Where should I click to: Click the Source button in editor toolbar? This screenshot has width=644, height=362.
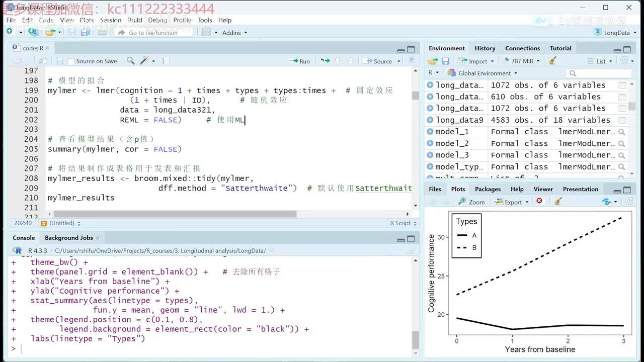pos(379,61)
